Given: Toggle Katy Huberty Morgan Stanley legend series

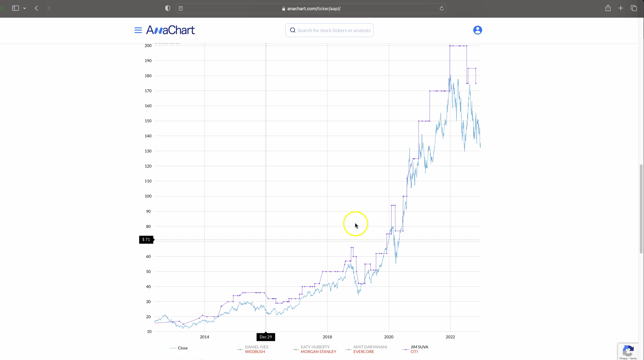Looking at the screenshot, I should click(x=318, y=349).
